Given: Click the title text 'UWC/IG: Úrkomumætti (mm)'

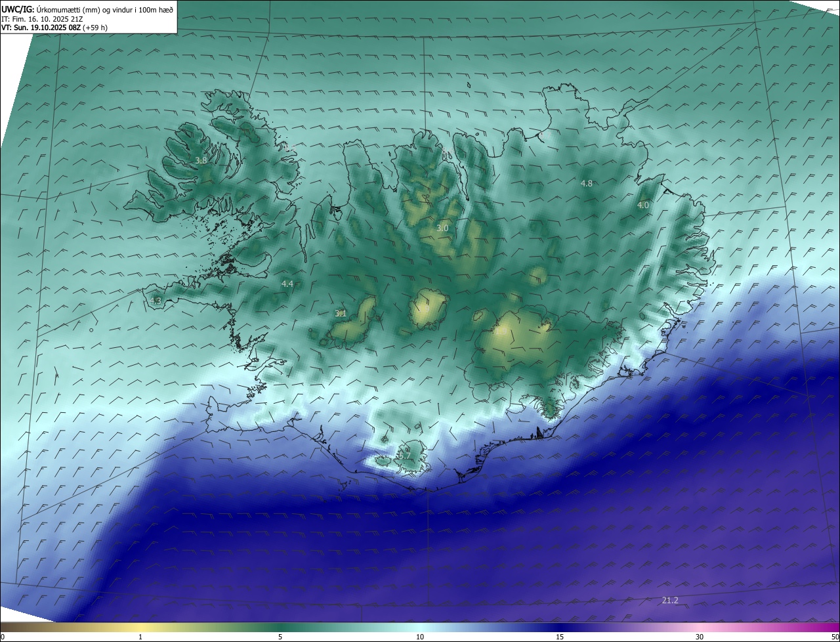Looking at the screenshot, I should click(51, 10).
